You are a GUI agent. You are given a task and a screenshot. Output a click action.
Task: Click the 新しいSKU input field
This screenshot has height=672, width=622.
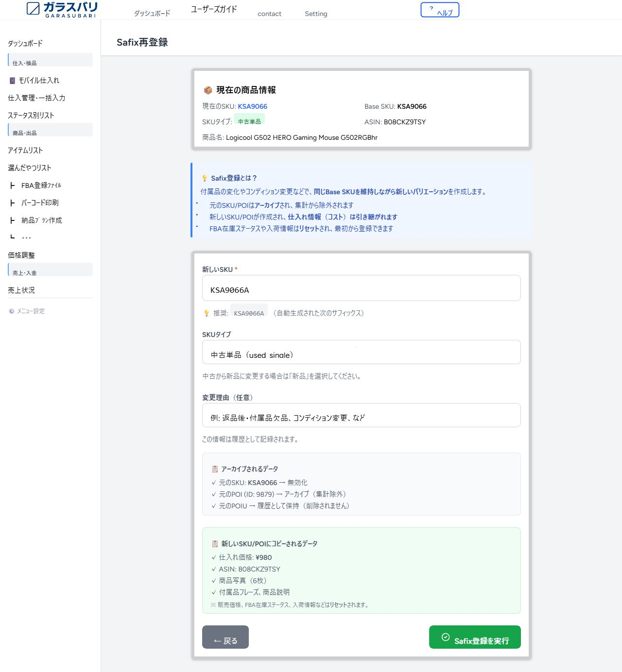coord(362,288)
